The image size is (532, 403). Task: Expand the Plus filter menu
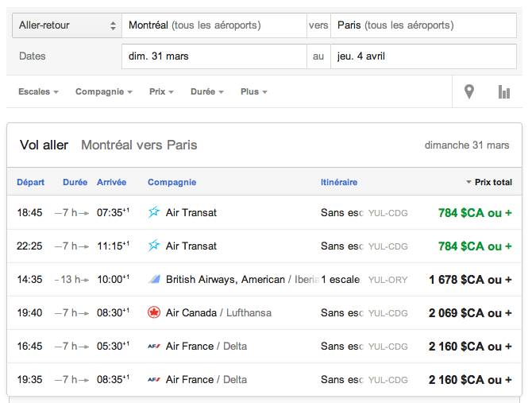(x=253, y=92)
